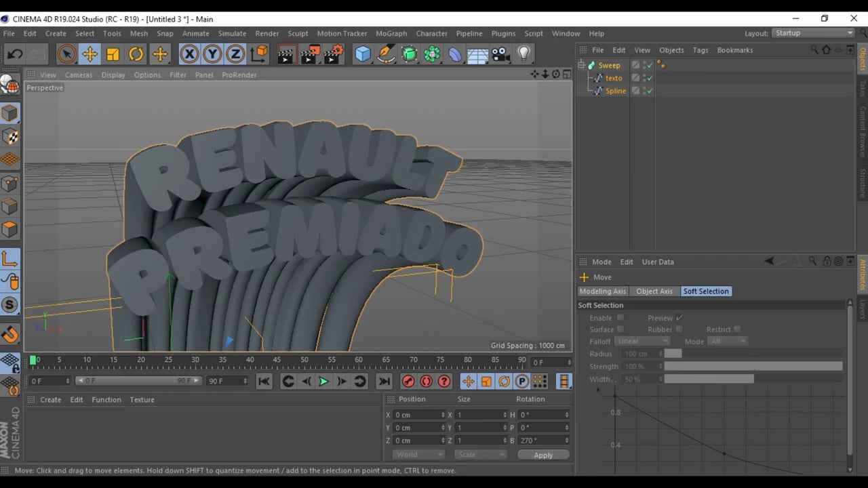
Task: Open the Layout Startup dropdown
Action: [813, 33]
